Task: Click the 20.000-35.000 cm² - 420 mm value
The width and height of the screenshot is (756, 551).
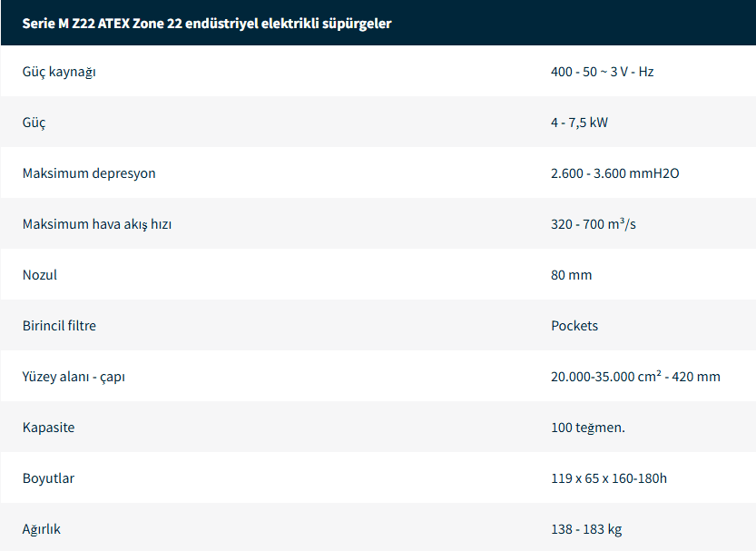Action: click(635, 377)
